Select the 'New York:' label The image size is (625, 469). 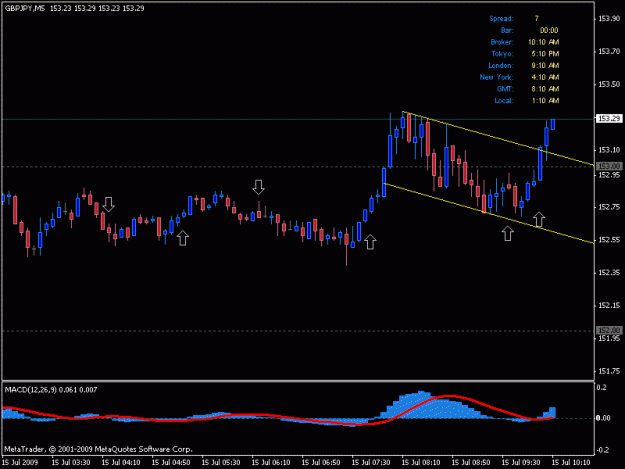click(497, 77)
